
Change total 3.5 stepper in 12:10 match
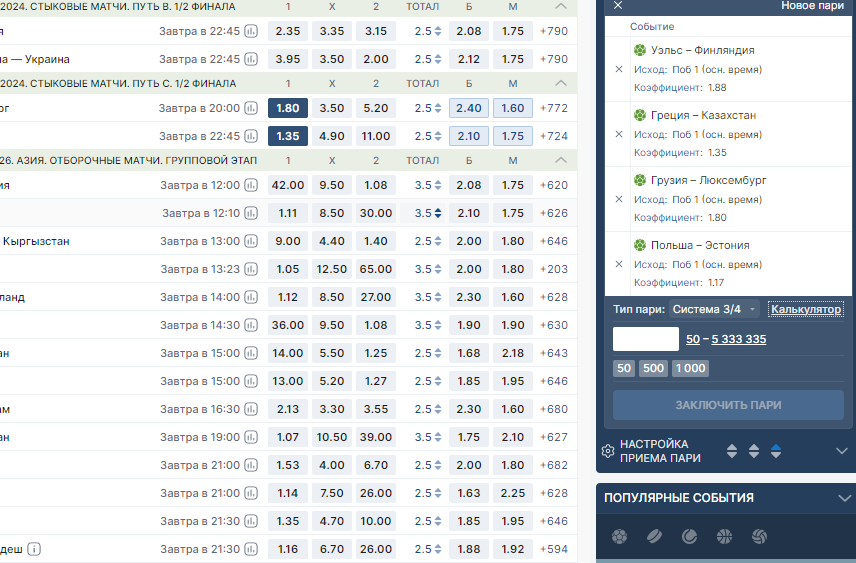point(438,213)
